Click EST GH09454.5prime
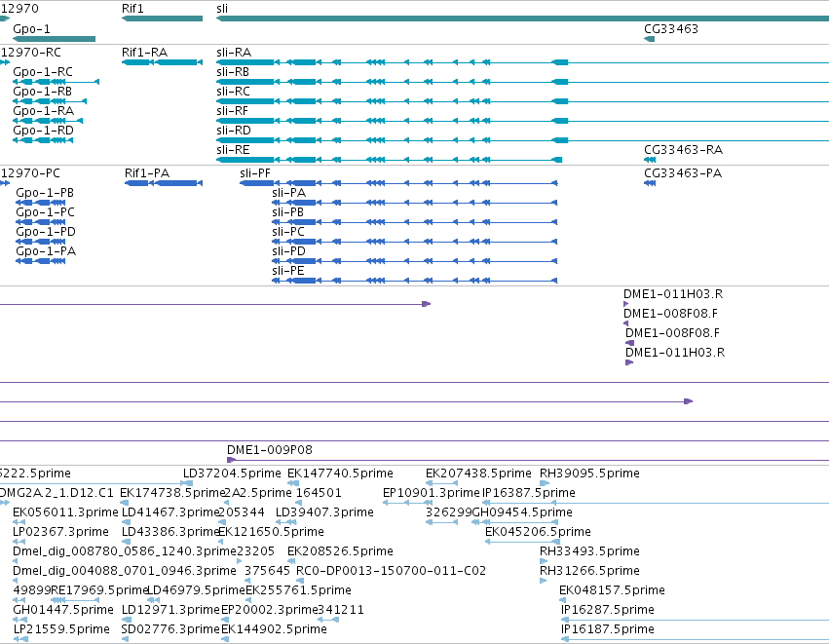 point(522,512)
